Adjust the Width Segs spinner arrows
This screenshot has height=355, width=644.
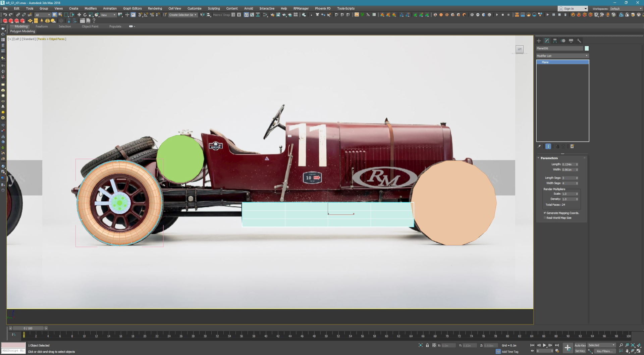click(577, 183)
